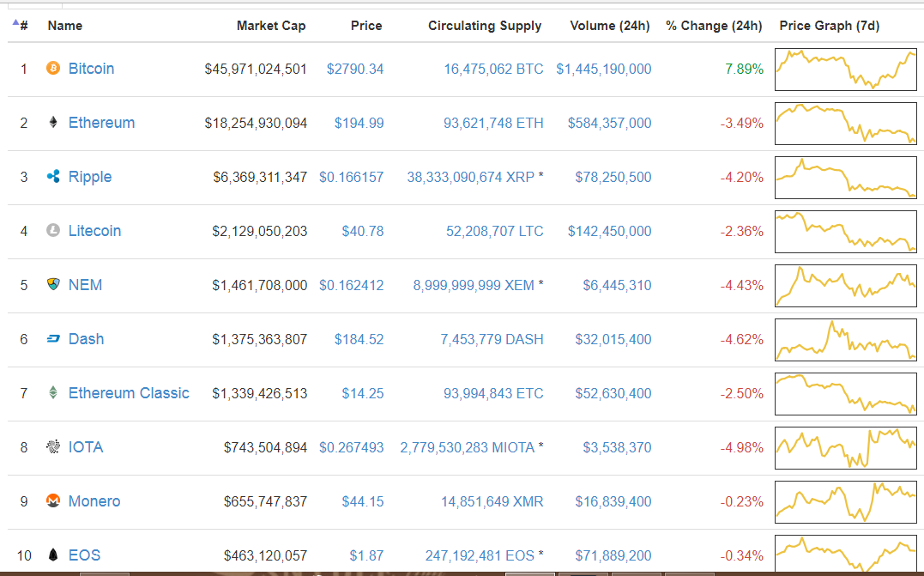This screenshot has height=576, width=924.
Task: Click the Ethereum diamond logo icon
Action: click(x=53, y=123)
